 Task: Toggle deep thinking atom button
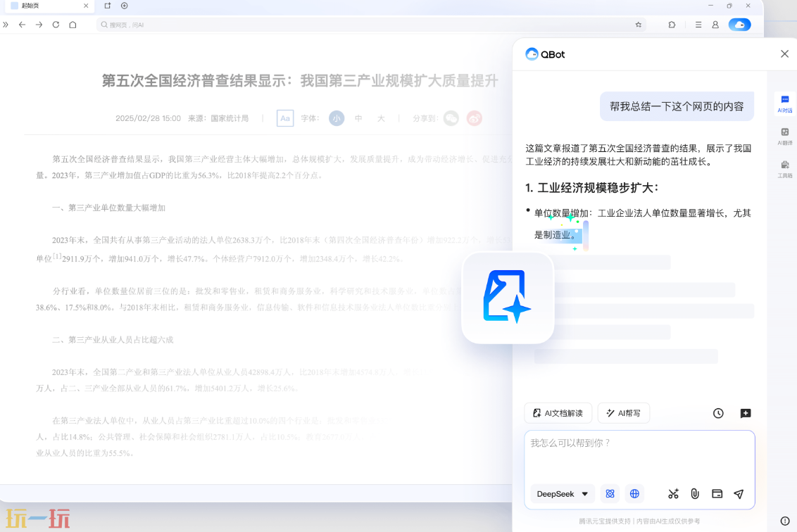coord(610,494)
